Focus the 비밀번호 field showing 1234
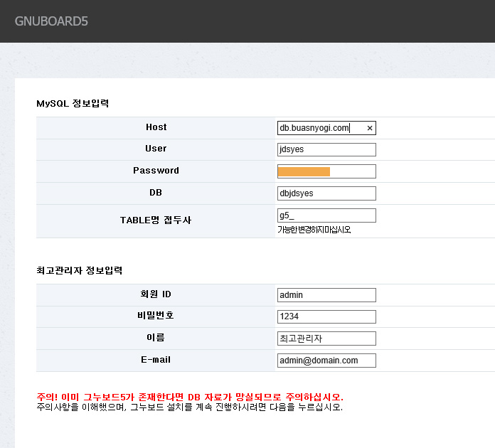The width and height of the screenshot is (495, 448). [326, 316]
